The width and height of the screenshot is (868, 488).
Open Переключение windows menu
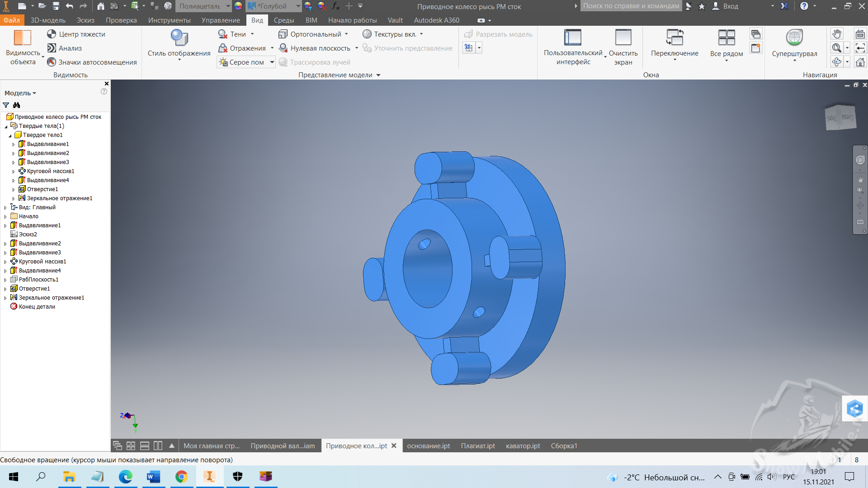(x=675, y=44)
